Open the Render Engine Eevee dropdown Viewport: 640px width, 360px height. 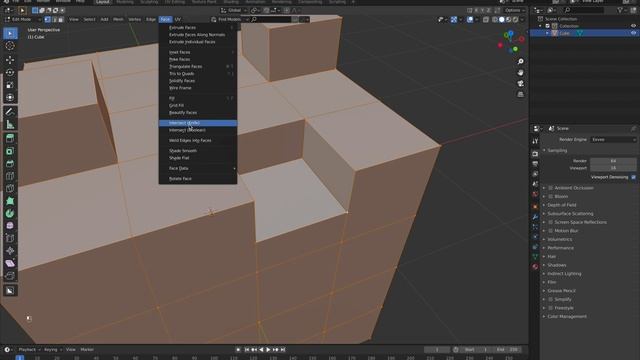(x=613, y=140)
